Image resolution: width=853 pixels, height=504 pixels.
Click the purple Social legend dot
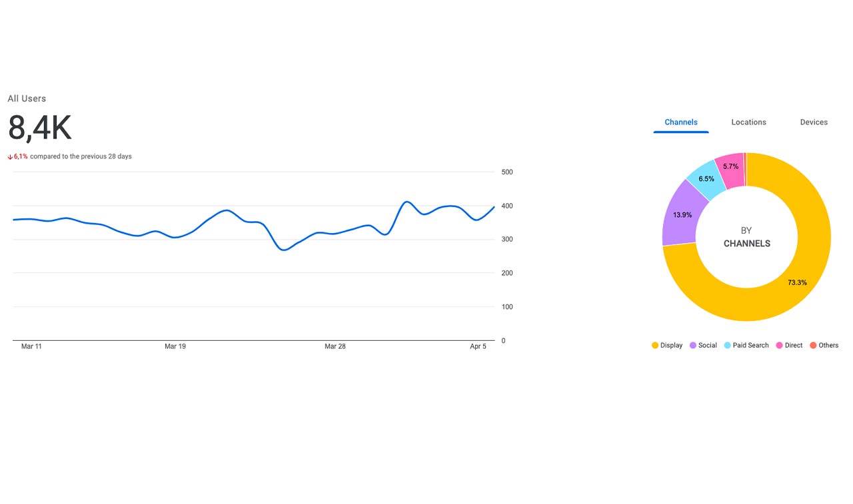(x=693, y=346)
